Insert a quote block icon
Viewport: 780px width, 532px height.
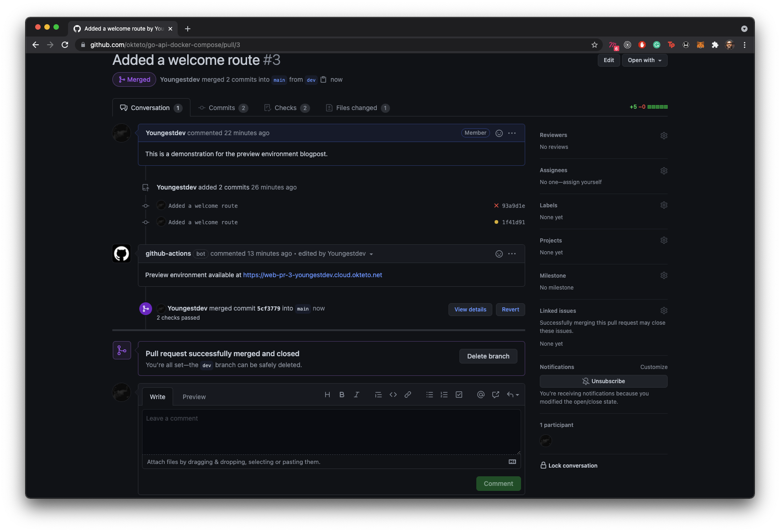378,395
